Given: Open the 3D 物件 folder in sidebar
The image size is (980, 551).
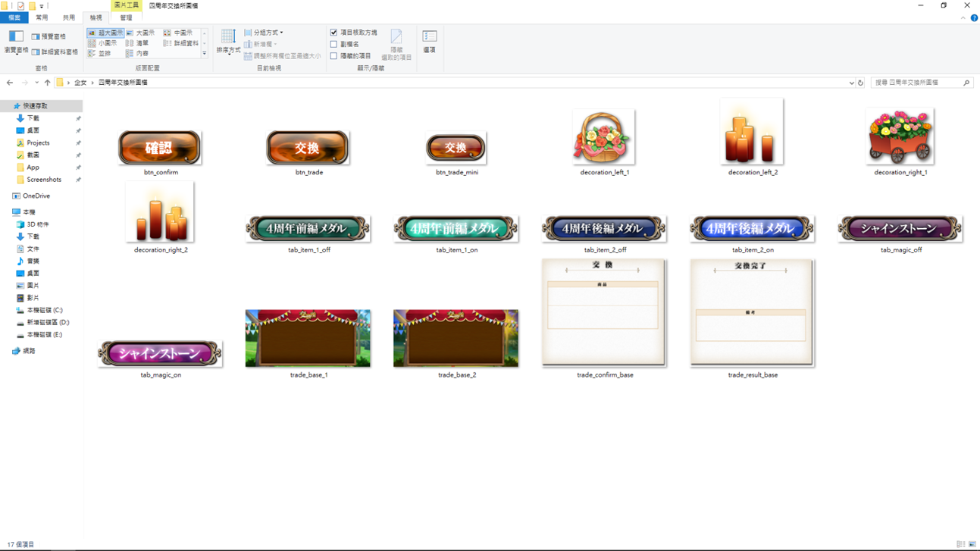Looking at the screenshot, I should (37, 224).
